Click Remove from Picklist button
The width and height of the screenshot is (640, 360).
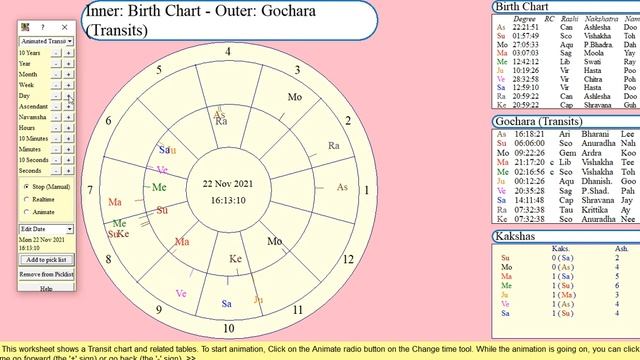[x=46, y=274]
